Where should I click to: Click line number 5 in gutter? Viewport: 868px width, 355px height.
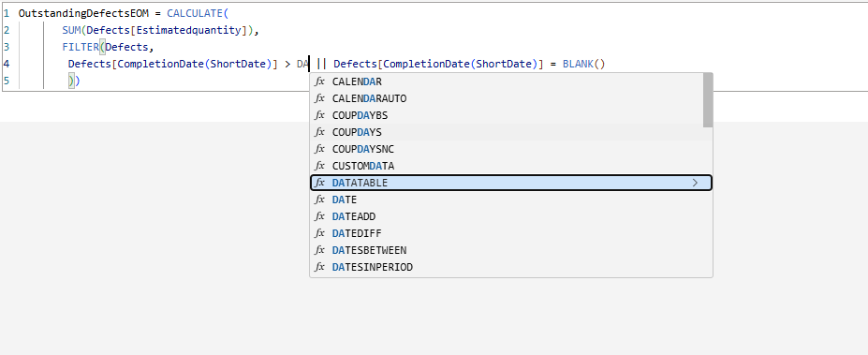[6, 81]
